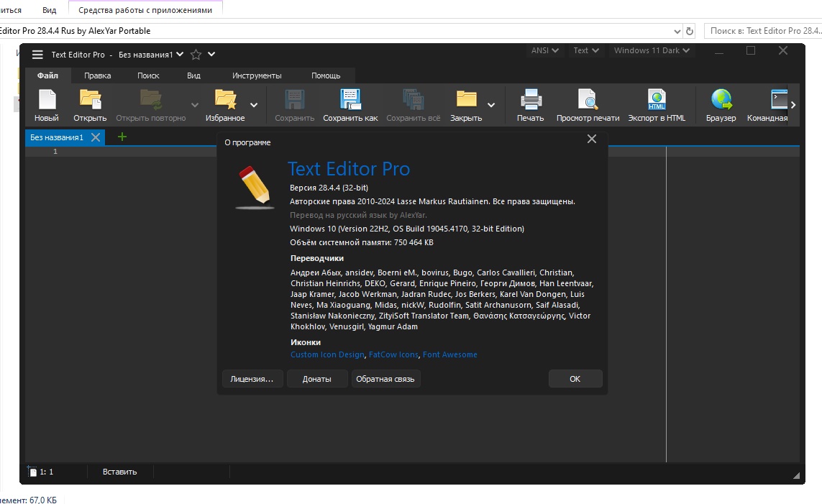
Task: Click the Save As disk icon
Action: [350, 99]
